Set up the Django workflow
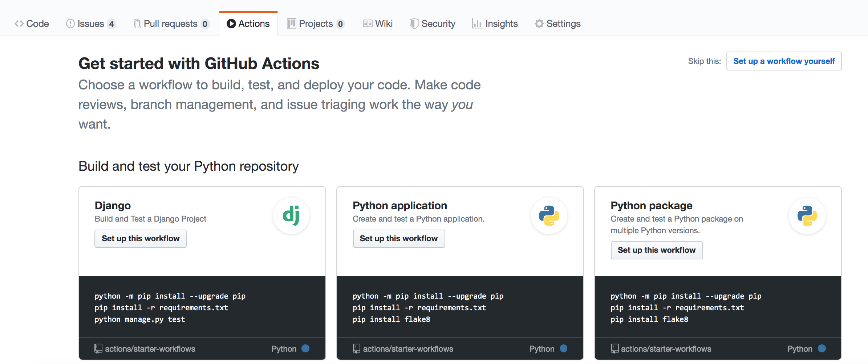Screen dimensions: 868x364 pyautogui.click(x=141, y=238)
